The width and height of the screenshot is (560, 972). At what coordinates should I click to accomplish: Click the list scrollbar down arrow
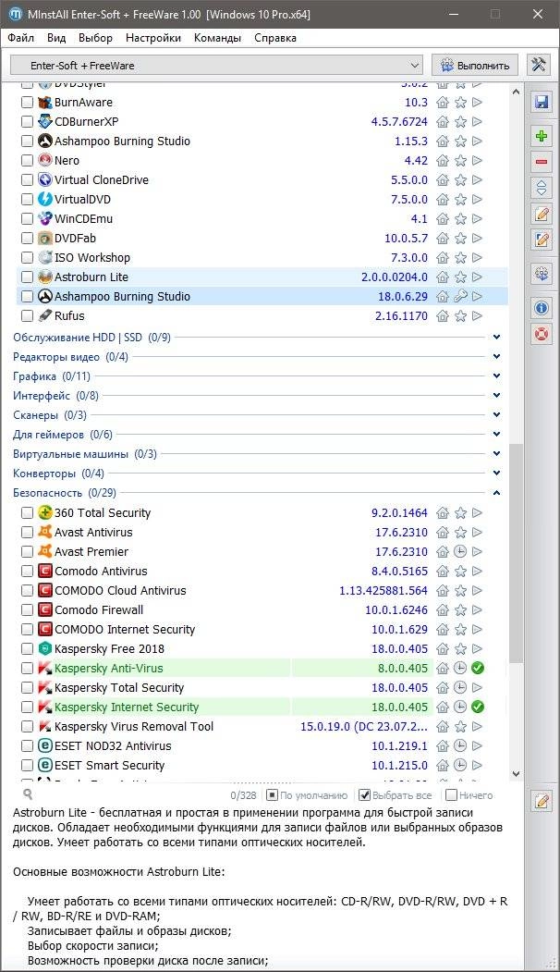click(517, 774)
